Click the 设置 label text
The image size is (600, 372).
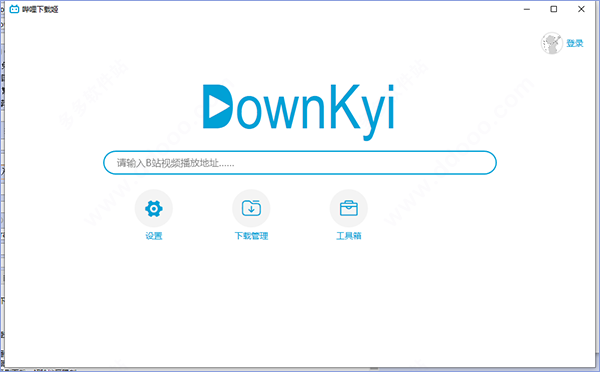pyautogui.click(x=154, y=236)
